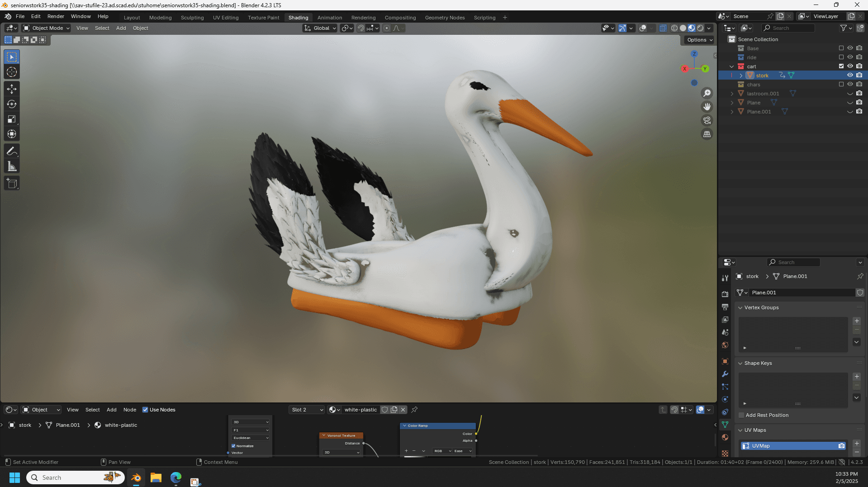The image size is (868, 487).
Task: Activate the Annotate tool
Action: point(12,151)
